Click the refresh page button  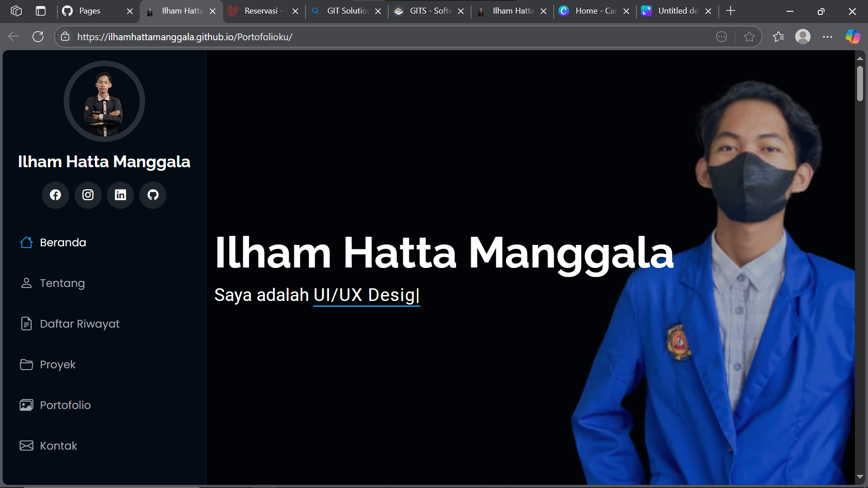coord(38,37)
